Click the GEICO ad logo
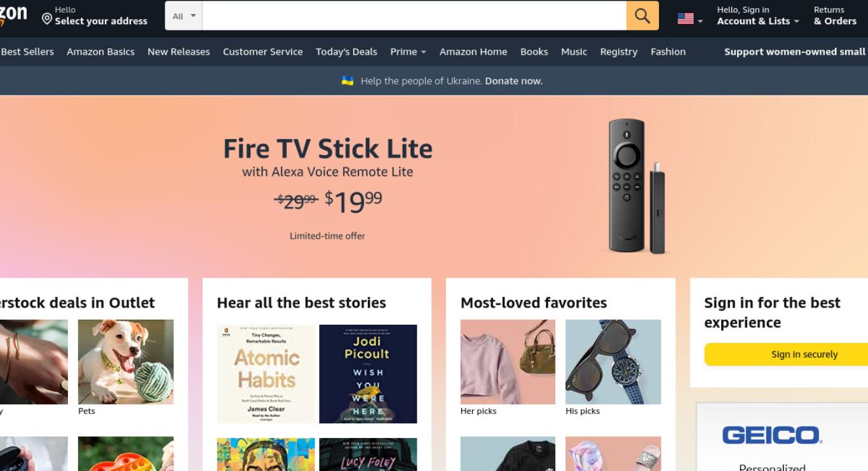The width and height of the screenshot is (868, 471). [772, 435]
